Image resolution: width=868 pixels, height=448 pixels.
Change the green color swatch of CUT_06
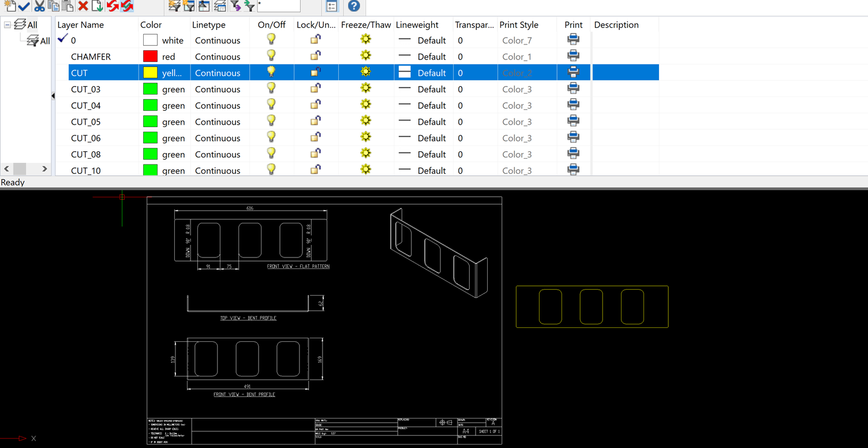point(149,137)
